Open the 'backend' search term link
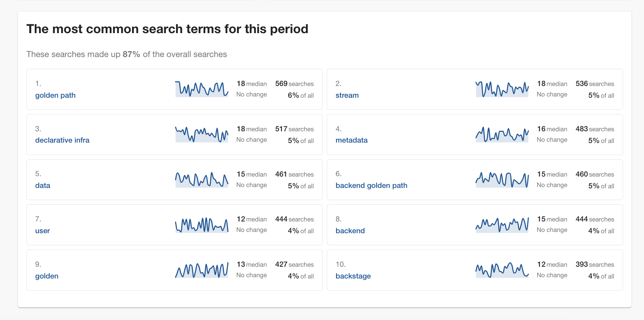 pos(350,231)
